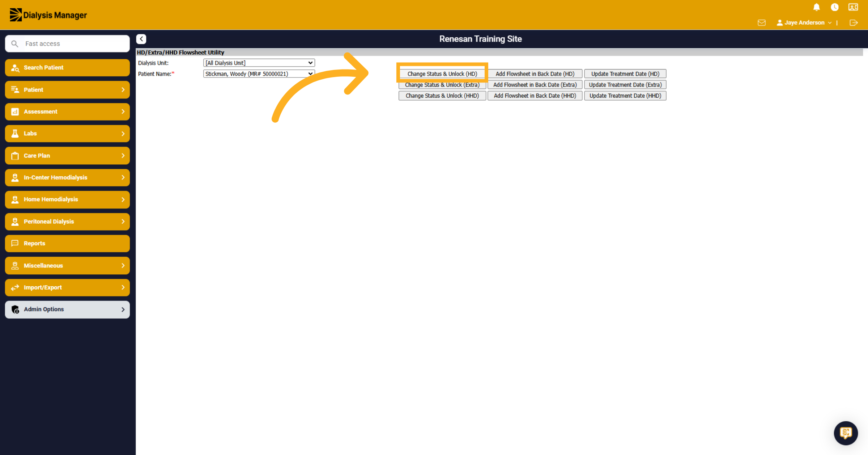
Task: Click the logout icon in header
Action: (x=854, y=23)
